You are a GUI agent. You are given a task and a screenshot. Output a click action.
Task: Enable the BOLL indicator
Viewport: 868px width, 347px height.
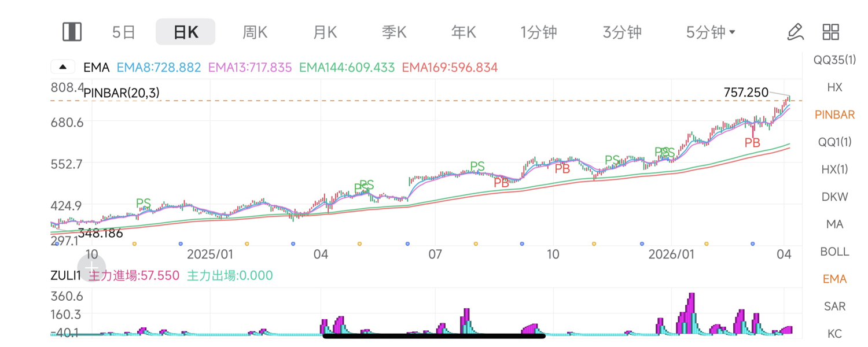point(834,252)
